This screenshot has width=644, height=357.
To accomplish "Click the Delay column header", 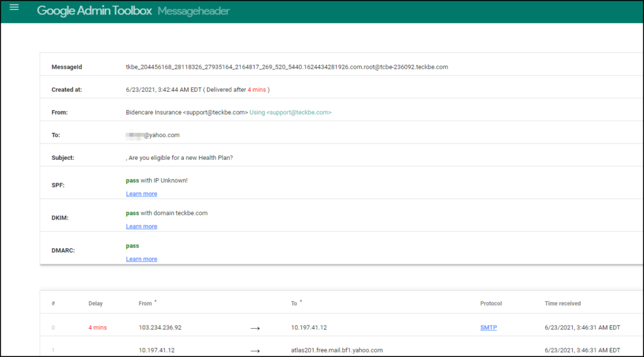I will [96, 303].
